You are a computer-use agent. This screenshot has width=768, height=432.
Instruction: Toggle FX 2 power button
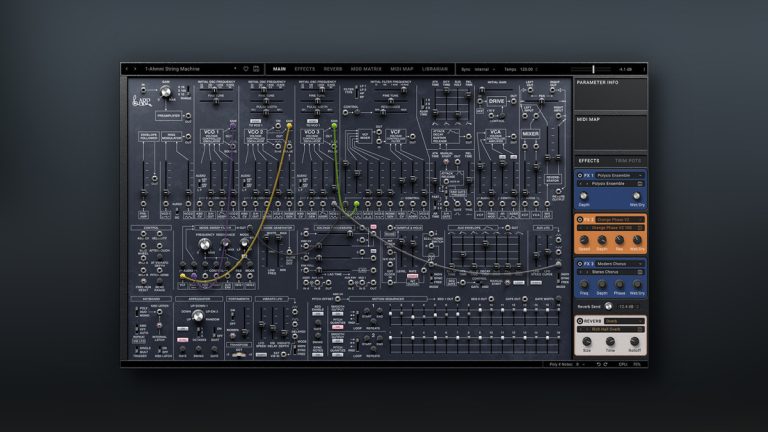(x=580, y=219)
